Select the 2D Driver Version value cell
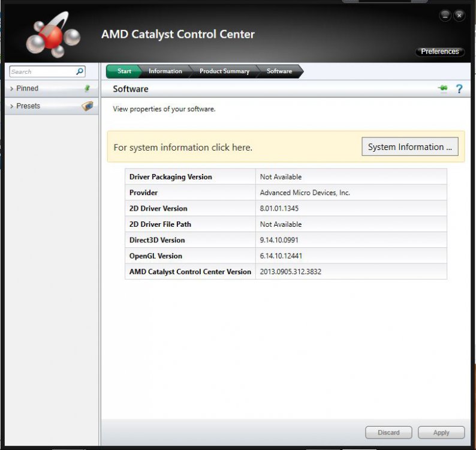Screen dimensions: 476x450 [351, 208]
